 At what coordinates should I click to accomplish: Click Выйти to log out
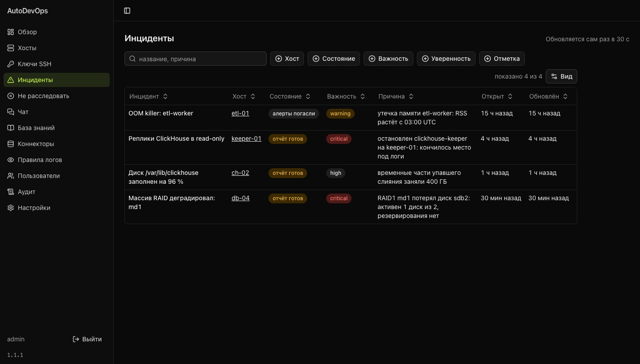point(87,339)
